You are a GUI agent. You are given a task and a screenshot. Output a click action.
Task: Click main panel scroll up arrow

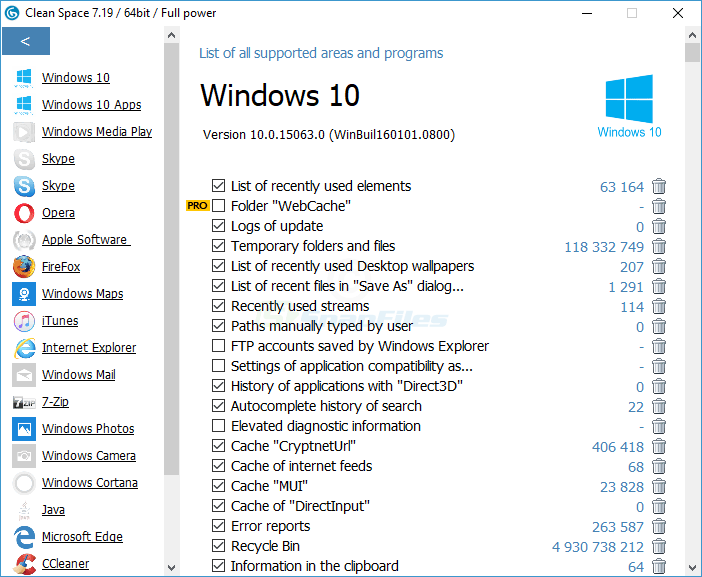click(x=692, y=35)
